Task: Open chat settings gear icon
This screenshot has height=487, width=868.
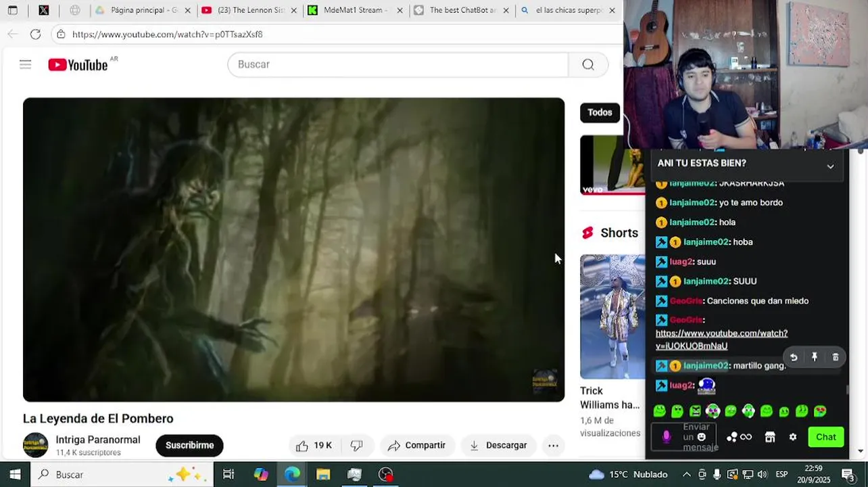Action: coord(793,437)
